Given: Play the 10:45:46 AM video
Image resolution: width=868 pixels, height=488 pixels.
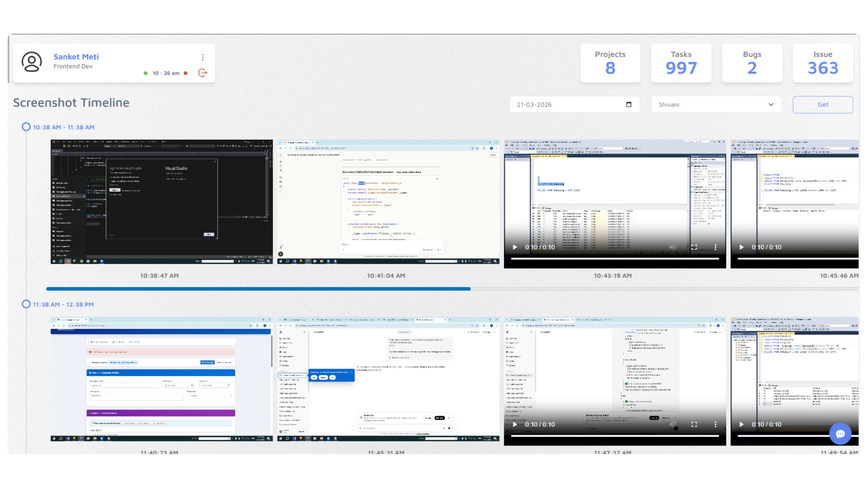Looking at the screenshot, I should (741, 247).
